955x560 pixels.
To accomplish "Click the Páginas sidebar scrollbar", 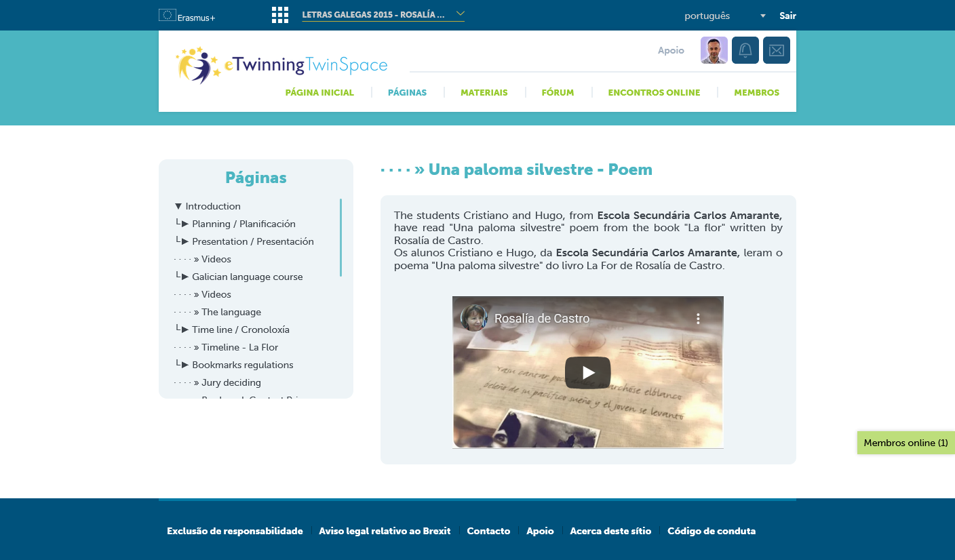I will tap(340, 237).
